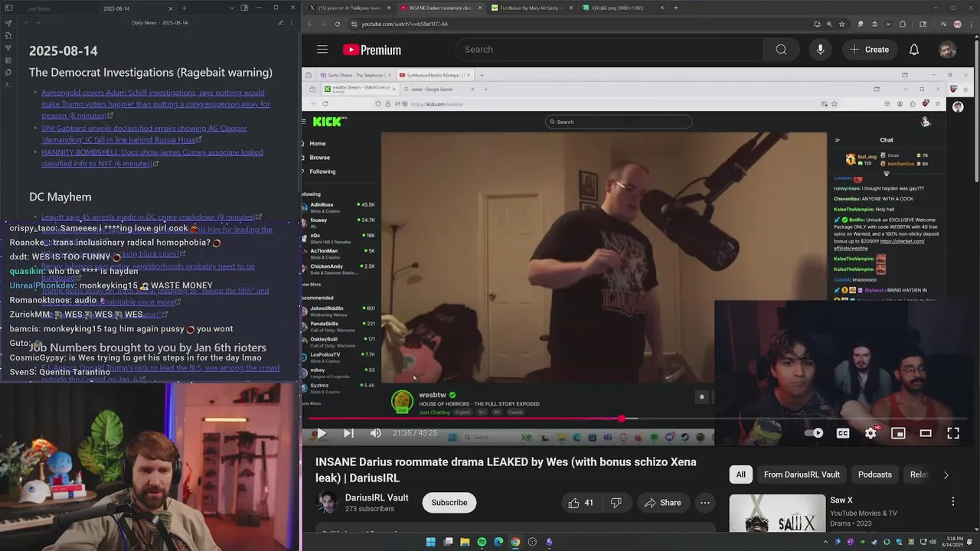Open the player settings gear

[x=871, y=433]
